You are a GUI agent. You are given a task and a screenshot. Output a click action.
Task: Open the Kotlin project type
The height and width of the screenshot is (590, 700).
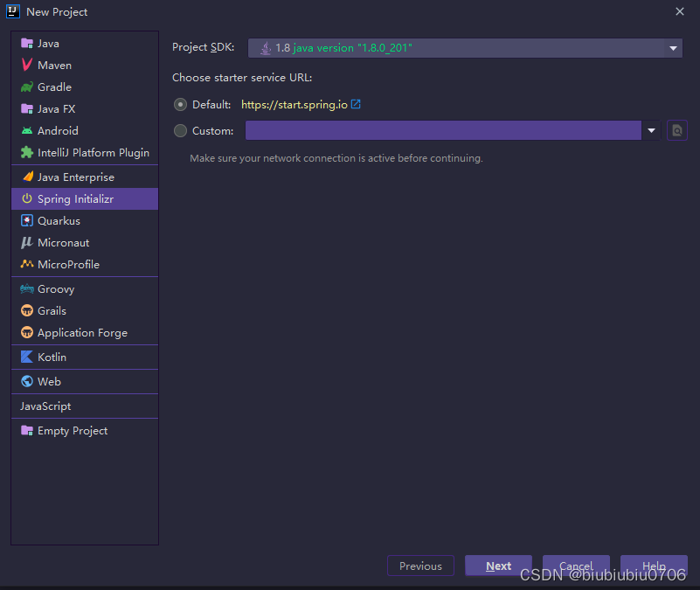point(48,357)
